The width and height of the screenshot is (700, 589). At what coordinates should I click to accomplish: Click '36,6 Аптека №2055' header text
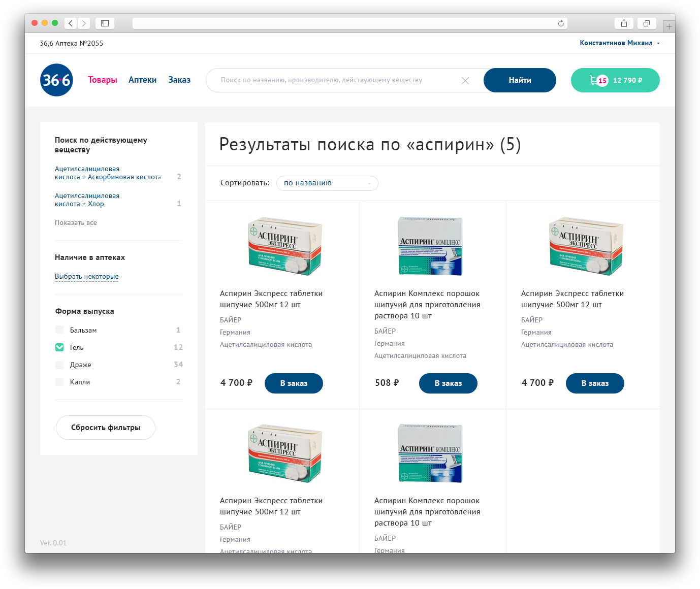tap(72, 43)
